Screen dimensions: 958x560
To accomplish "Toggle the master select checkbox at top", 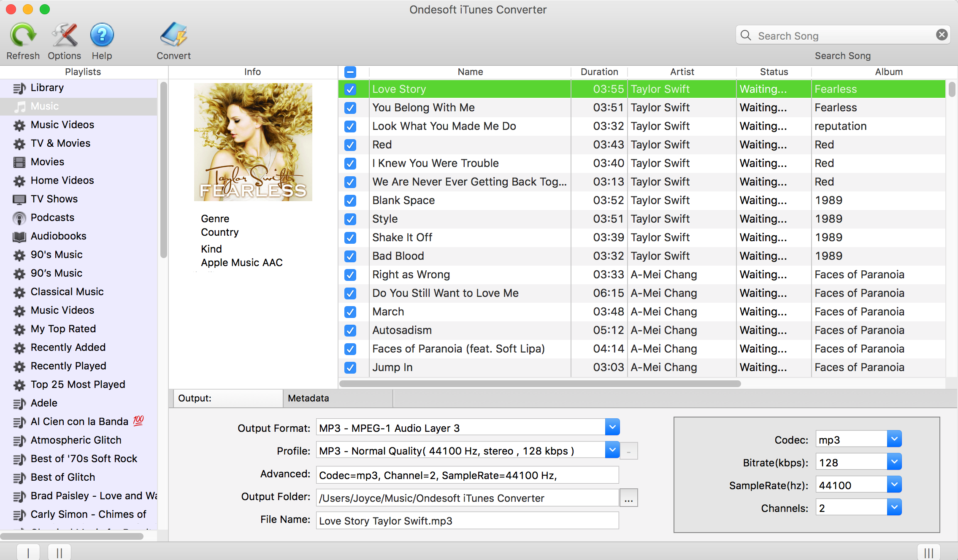I will click(x=350, y=72).
